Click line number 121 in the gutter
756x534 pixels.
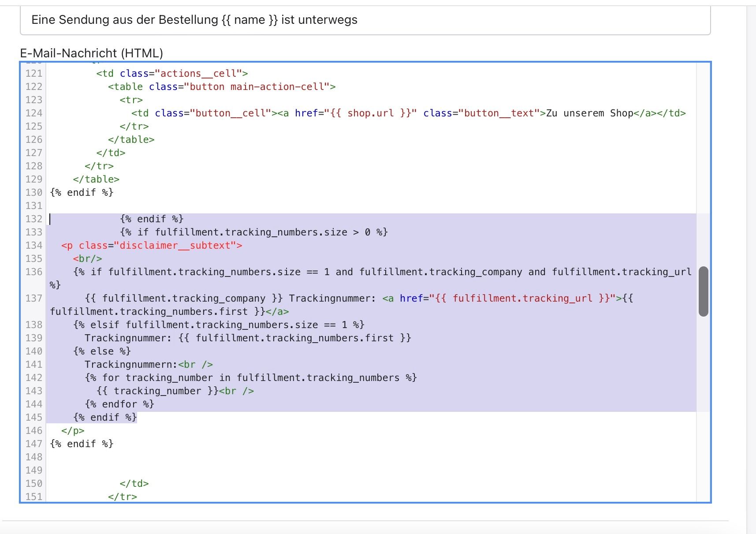click(x=34, y=74)
